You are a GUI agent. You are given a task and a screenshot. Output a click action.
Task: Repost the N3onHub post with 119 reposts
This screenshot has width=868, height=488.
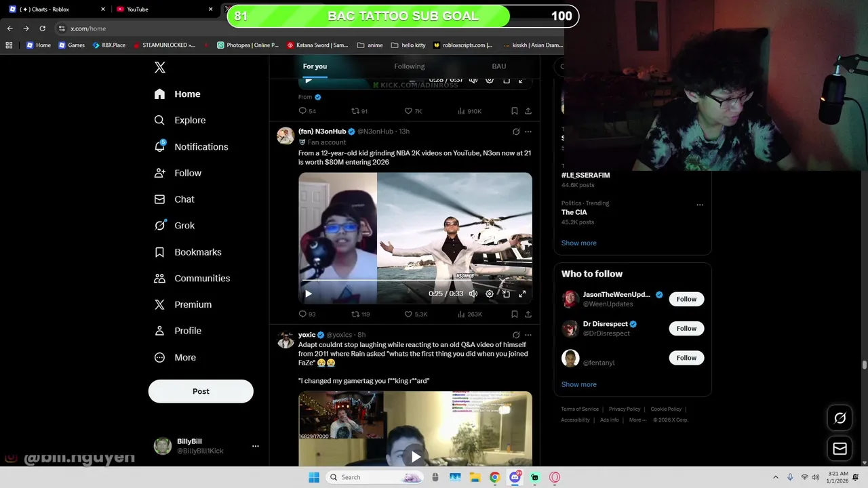361,314
